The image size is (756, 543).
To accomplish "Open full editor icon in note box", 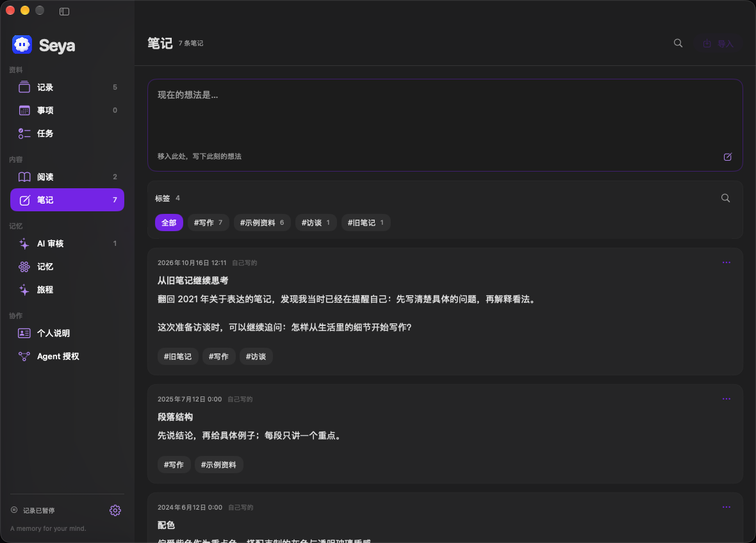I will (728, 157).
